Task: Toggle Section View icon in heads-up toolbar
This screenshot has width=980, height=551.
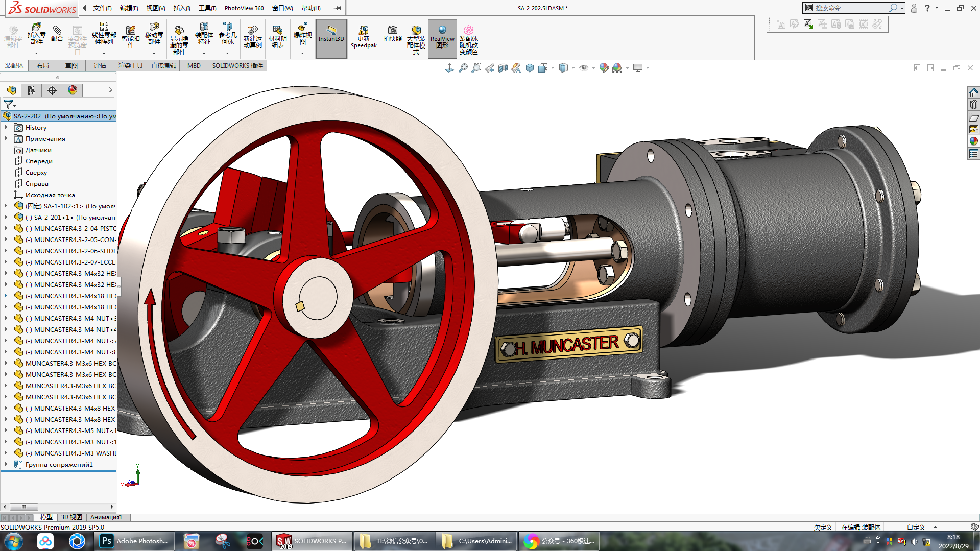Action: coord(503,68)
